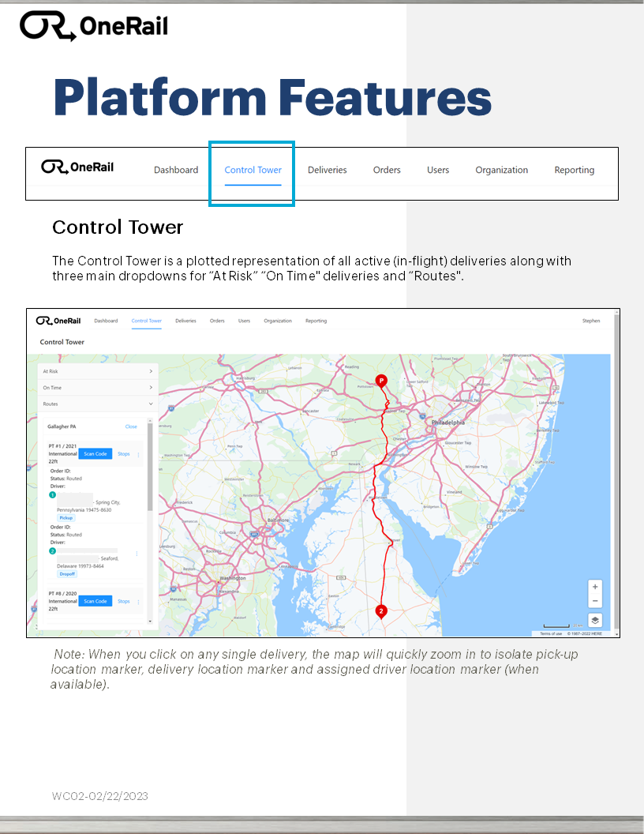The image size is (644, 834).
Task: Click Close next to Gallagher PA
Action: 131,426
